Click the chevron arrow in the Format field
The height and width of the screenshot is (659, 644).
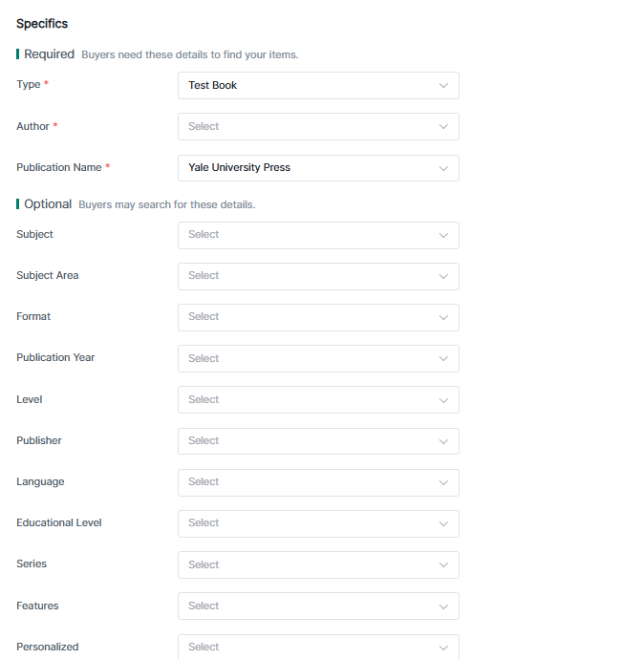(443, 317)
